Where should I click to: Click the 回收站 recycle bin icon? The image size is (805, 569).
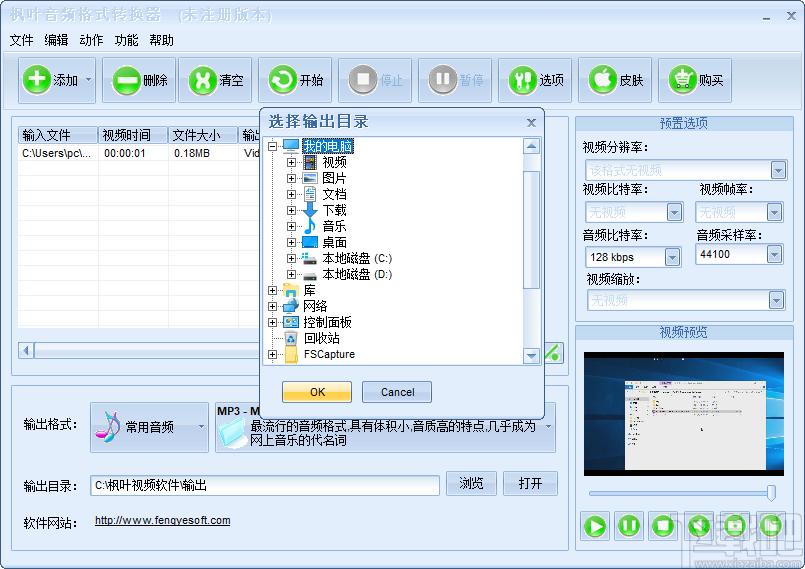(291, 338)
